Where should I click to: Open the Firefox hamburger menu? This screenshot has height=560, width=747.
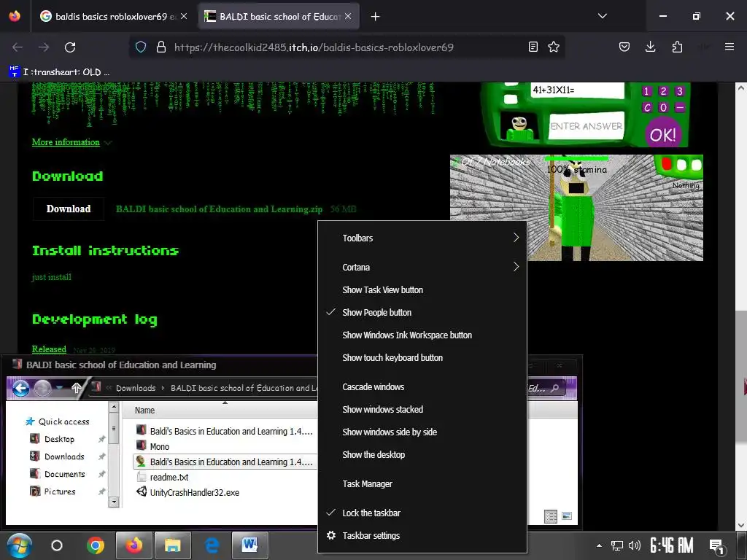pyautogui.click(x=729, y=47)
